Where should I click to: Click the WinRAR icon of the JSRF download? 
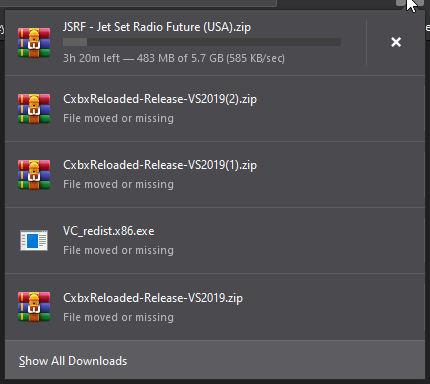point(34,43)
